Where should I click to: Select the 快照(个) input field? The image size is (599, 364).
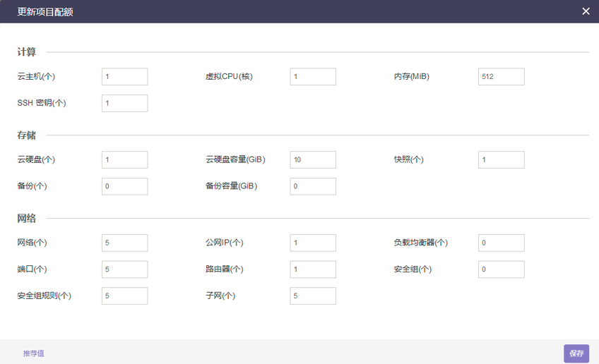501,160
